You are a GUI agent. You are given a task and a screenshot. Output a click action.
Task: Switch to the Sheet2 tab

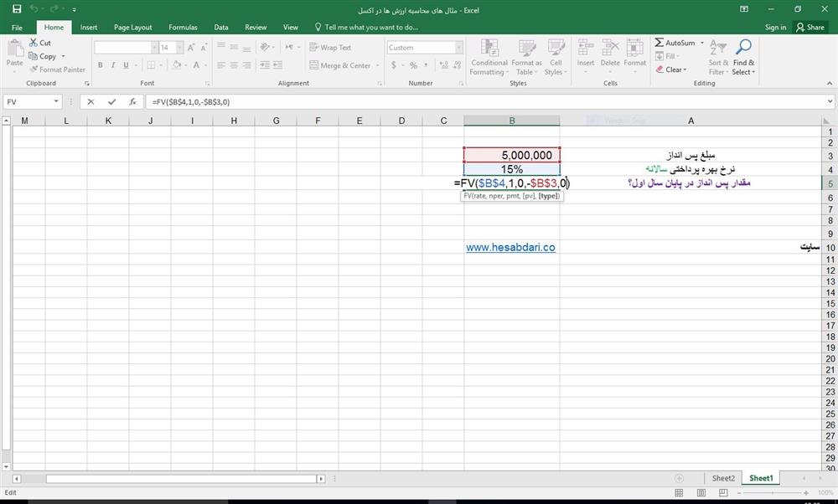[x=723, y=478]
